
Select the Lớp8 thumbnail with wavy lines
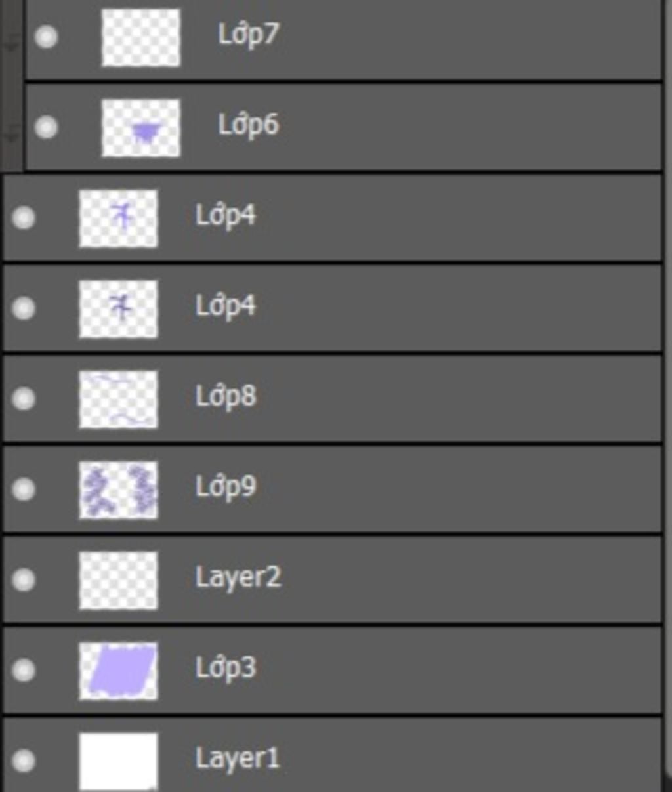point(119,400)
